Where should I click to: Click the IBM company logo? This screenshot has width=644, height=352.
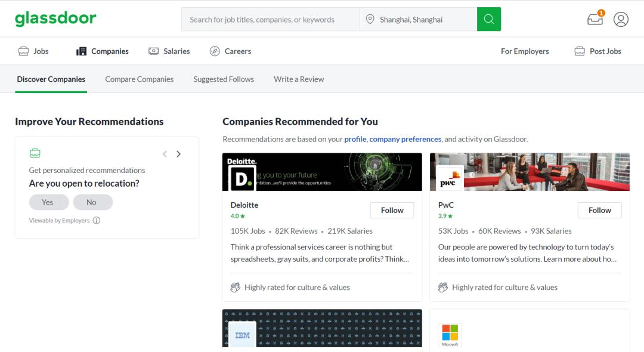(243, 335)
